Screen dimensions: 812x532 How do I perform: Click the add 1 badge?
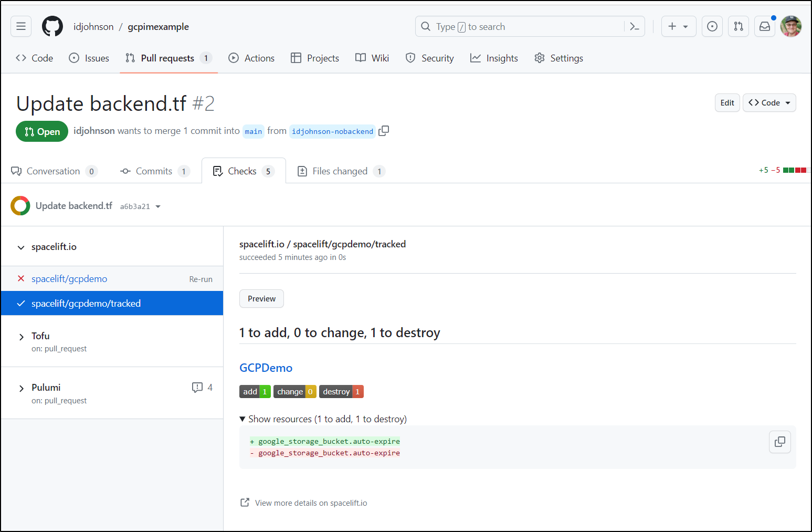point(255,392)
